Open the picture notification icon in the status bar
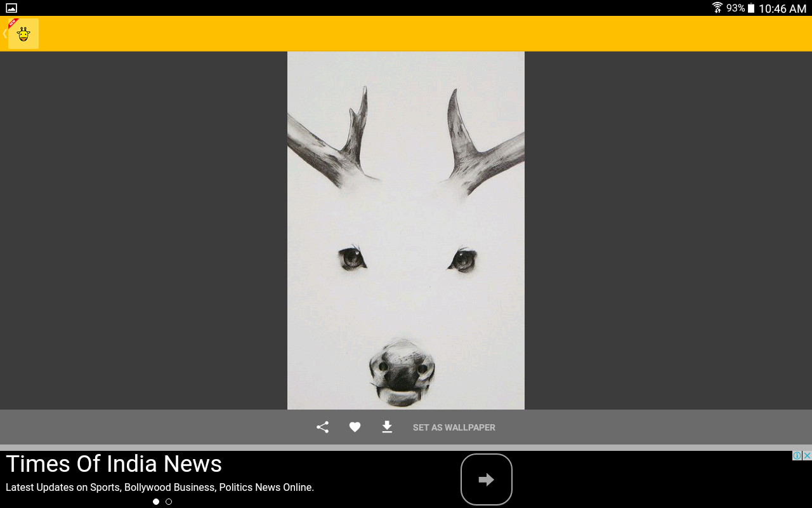The width and height of the screenshot is (812, 508). point(11,8)
